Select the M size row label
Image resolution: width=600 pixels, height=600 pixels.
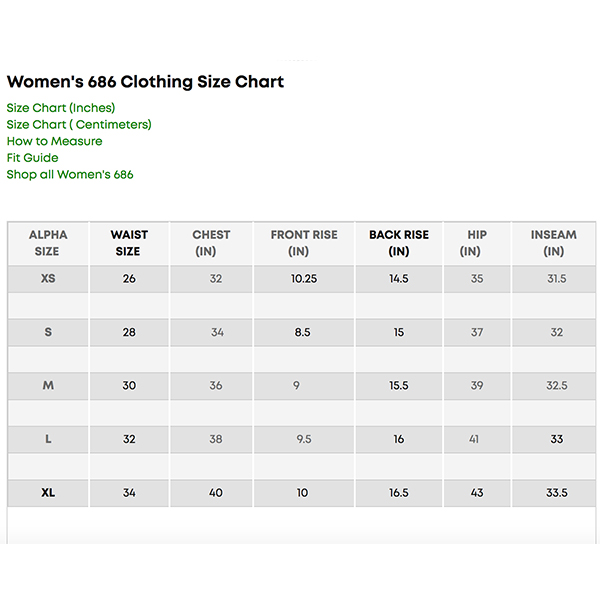[x=48, y=386]
